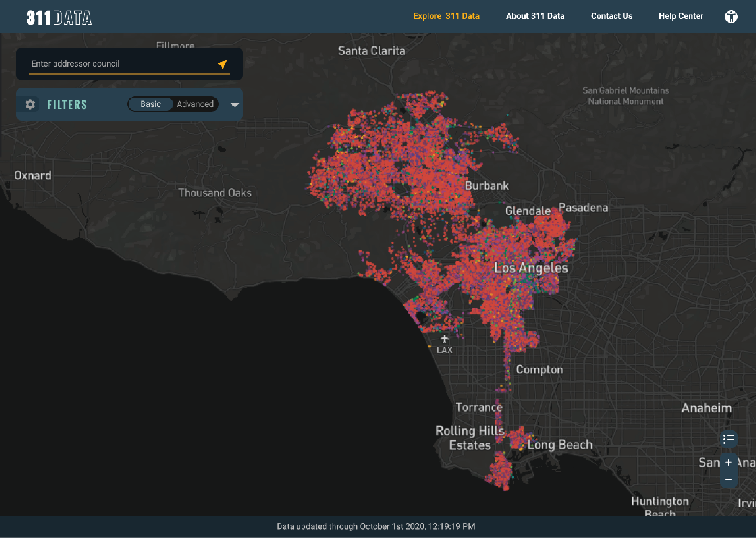Open About 311 Data page

click(535, 16)
